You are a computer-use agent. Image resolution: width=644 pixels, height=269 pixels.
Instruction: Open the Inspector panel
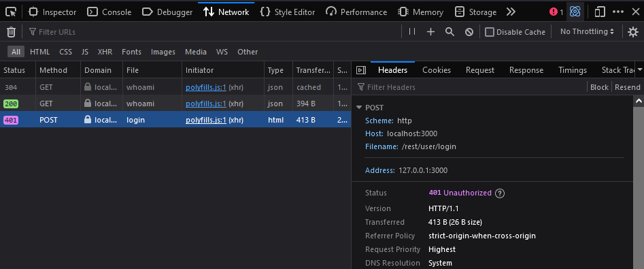(52, 12)
